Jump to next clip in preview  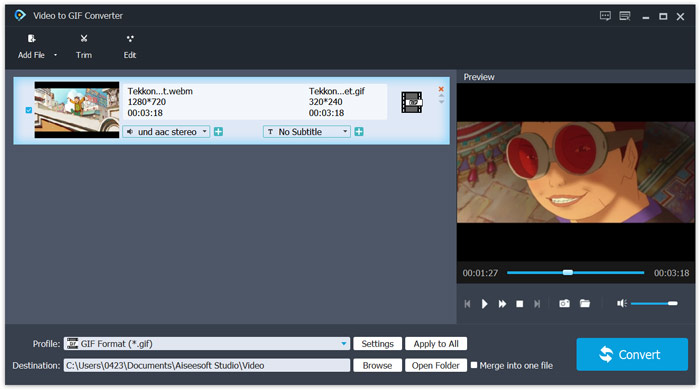coord(537,304)
